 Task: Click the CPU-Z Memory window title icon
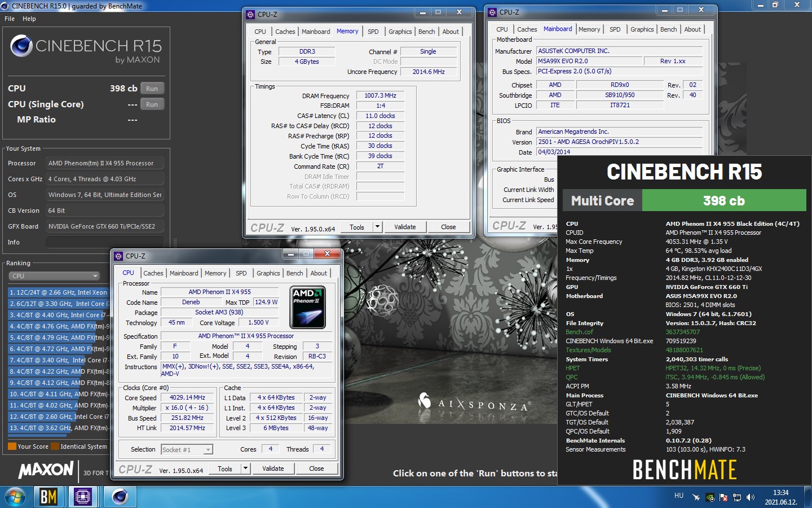point(251,14)
